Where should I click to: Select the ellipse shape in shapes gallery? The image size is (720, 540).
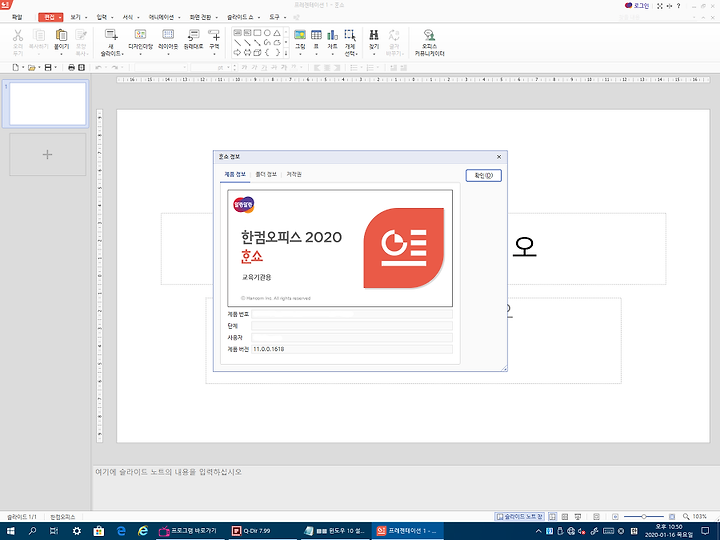[267, 33]
